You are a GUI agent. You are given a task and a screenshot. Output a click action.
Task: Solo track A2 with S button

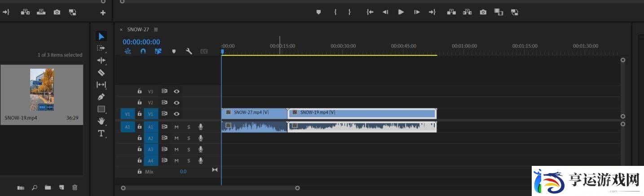(x=189, y=138)
